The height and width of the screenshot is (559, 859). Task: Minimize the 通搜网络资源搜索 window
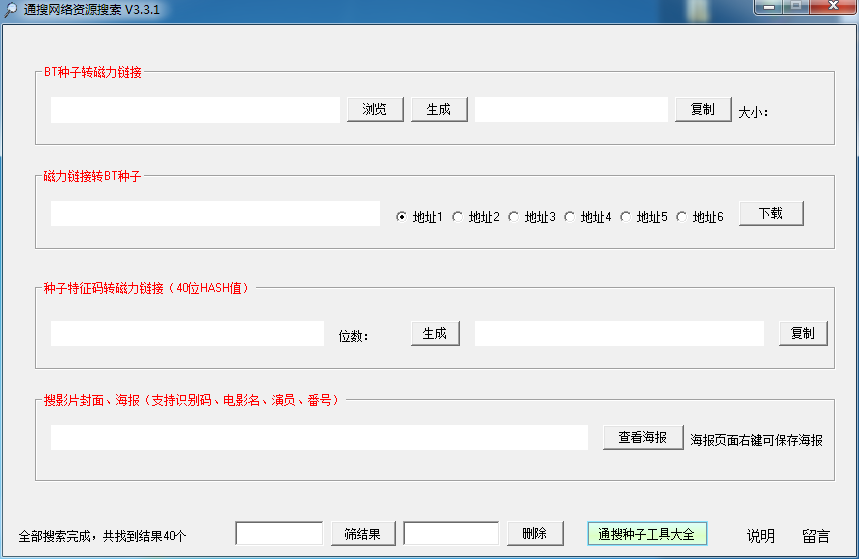pos(769,7)
